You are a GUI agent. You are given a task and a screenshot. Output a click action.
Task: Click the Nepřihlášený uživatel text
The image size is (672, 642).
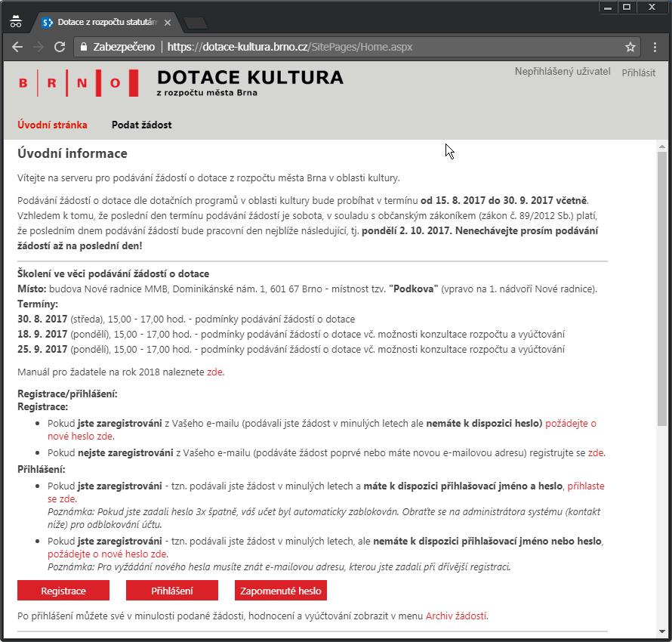point(563,72)
